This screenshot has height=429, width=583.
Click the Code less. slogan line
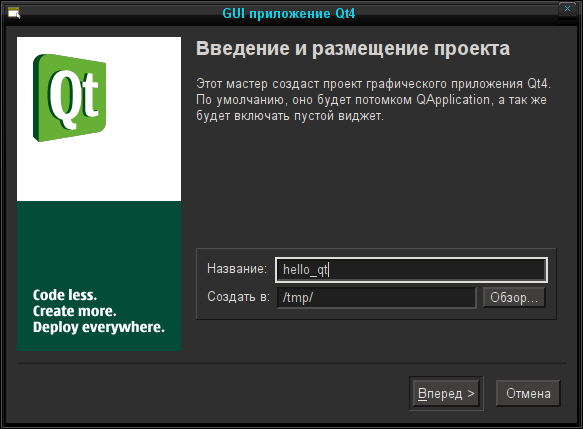click(65, 295)
